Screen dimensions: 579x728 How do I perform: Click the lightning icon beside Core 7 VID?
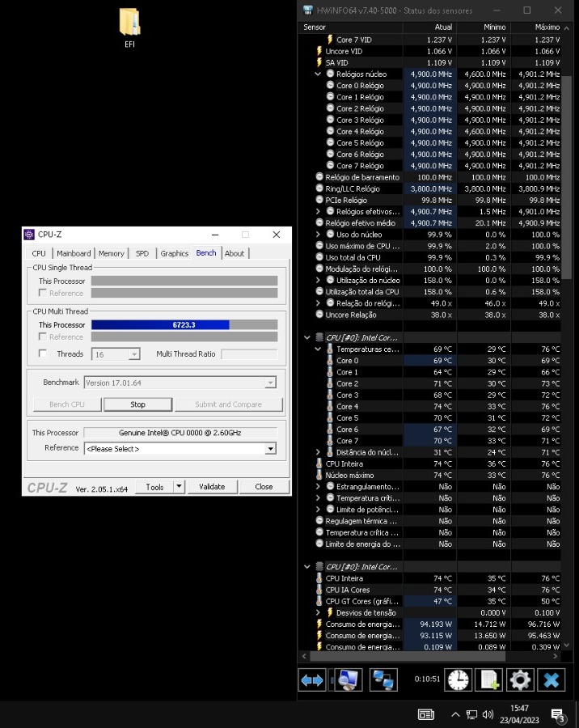(330, 40)
